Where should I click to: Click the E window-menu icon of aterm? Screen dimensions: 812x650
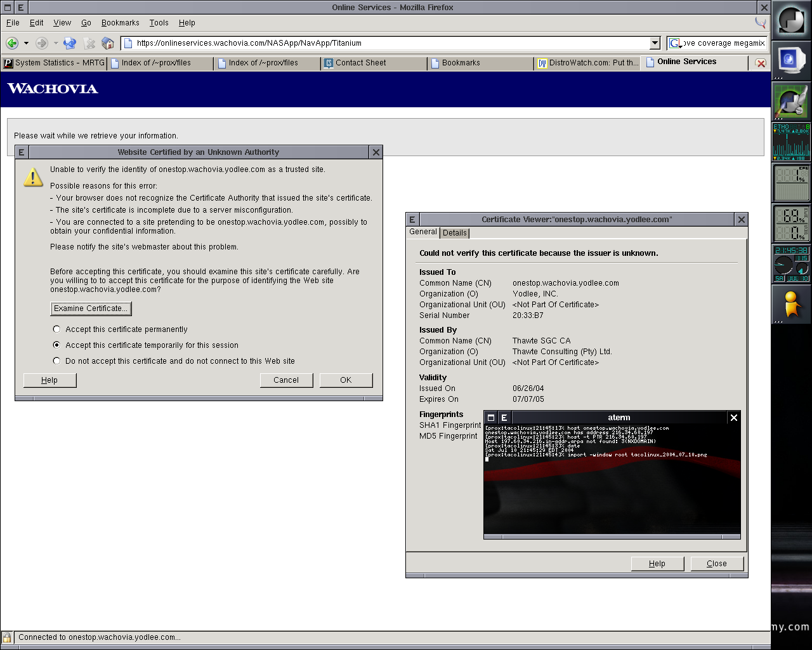click(x=504, y=418)
